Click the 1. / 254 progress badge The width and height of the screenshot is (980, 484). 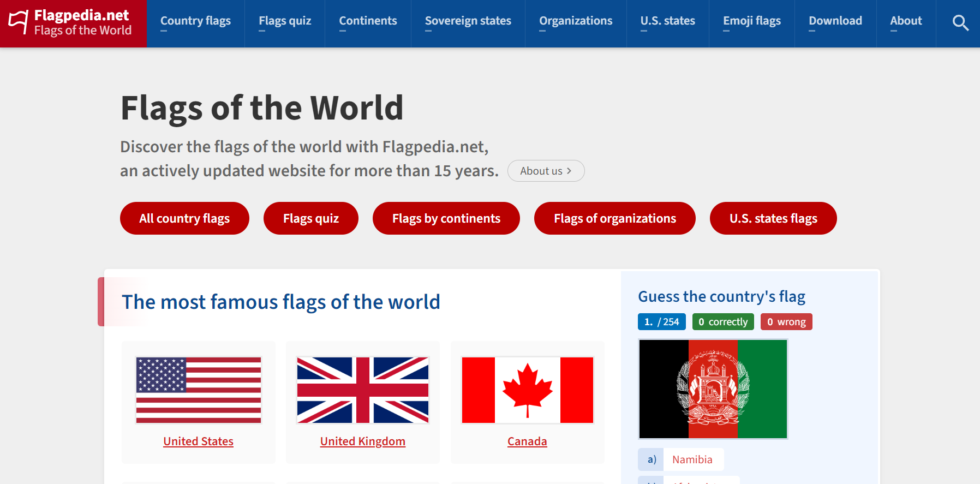click(x=662, y=322)
